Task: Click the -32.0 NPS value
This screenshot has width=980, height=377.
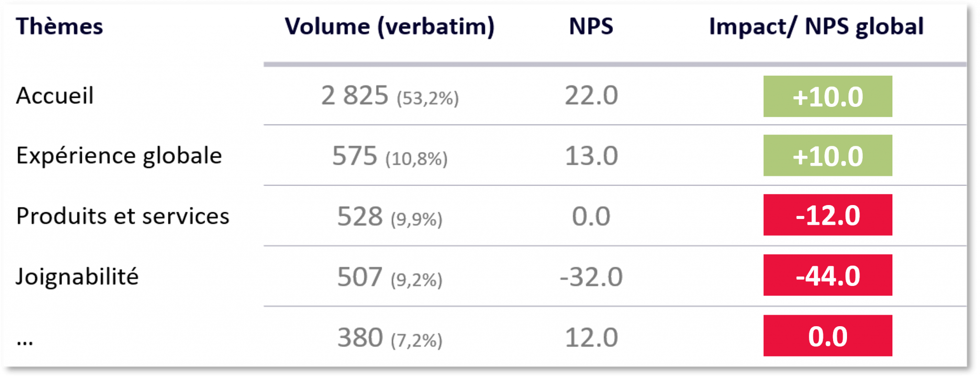Action: click(x=591, y=277)
